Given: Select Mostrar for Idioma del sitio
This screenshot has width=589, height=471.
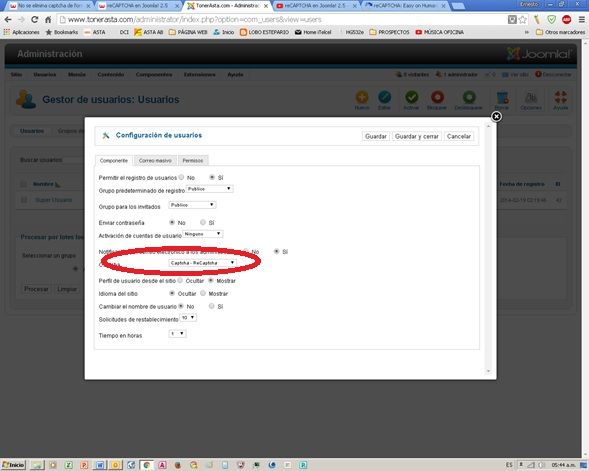Looking at the screenshot, I should (x=203, y=293).
